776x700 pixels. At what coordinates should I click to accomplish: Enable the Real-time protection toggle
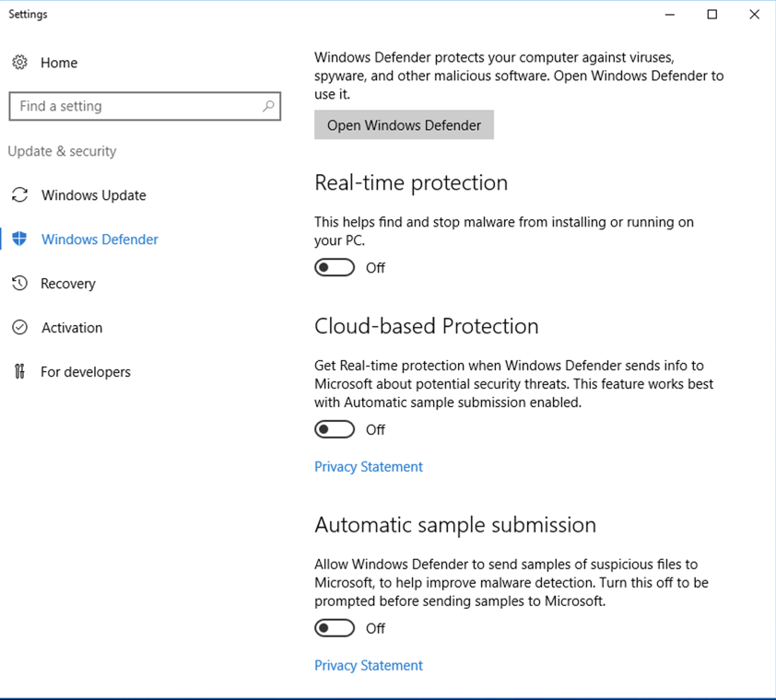[x=335, y=268]
